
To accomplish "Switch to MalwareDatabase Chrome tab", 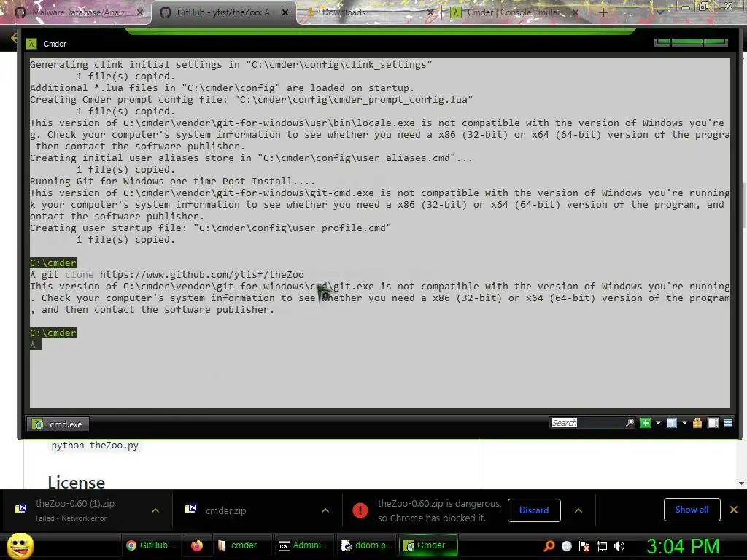I will click(x=79, y=12).
